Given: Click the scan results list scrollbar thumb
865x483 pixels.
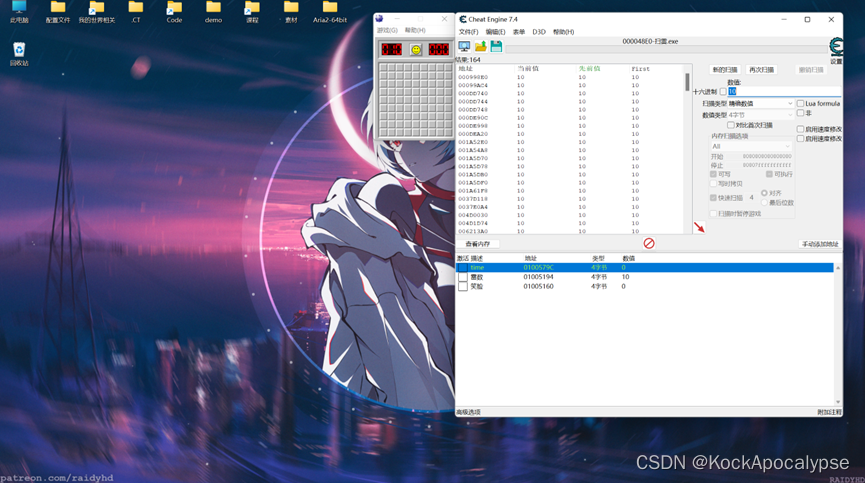Looking at the screenshot, I should 687,82.
